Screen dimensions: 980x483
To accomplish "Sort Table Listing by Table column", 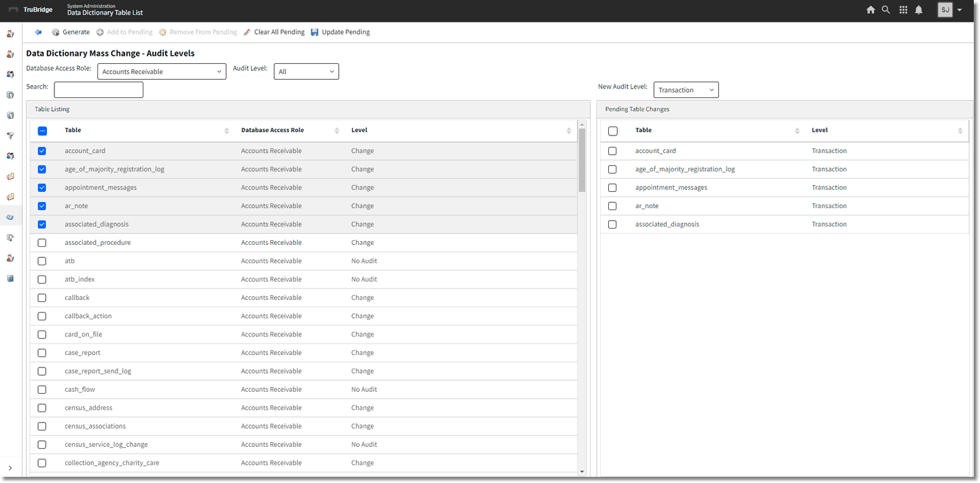I will (226, 131).
